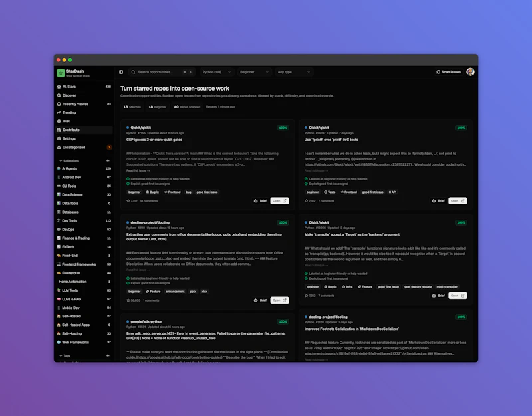Open the Web Frameworks collection
The width and height of the screenshot is (532, 416).
tap(84, 342)
